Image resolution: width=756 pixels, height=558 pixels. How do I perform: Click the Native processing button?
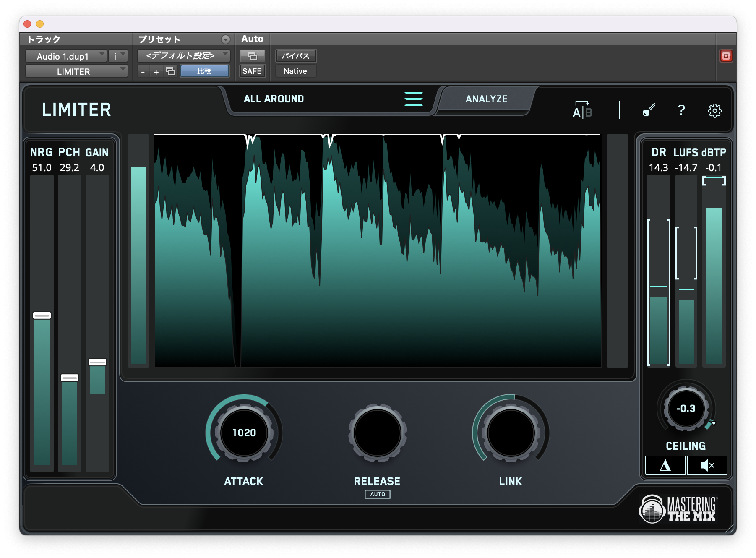tap(295, 71)
